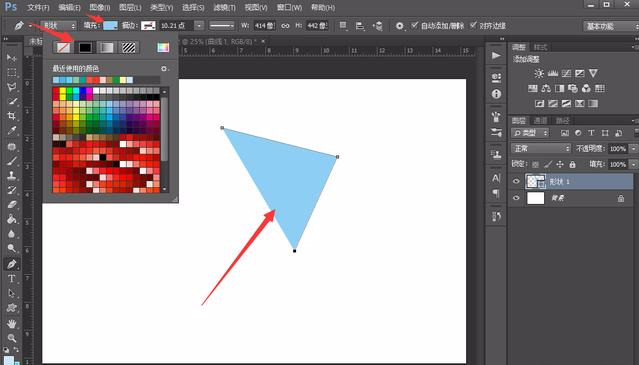639x365 pixels.
Task: Open the stroke width dropdown arrow
Action: 199,26
